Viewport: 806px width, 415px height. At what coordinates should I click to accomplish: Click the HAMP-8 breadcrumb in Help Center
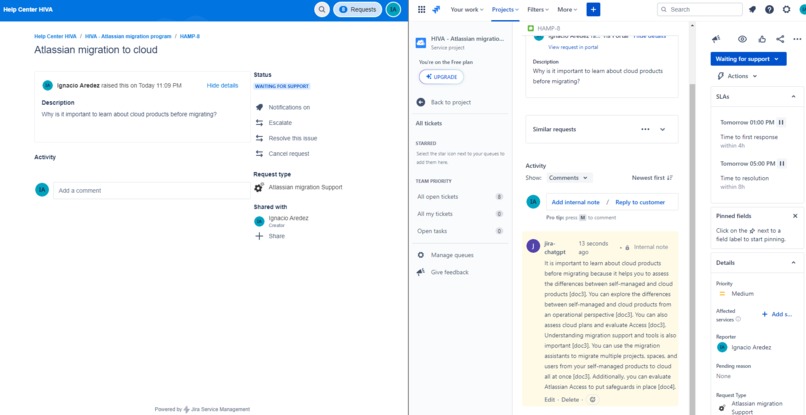[x=190, y=37]
